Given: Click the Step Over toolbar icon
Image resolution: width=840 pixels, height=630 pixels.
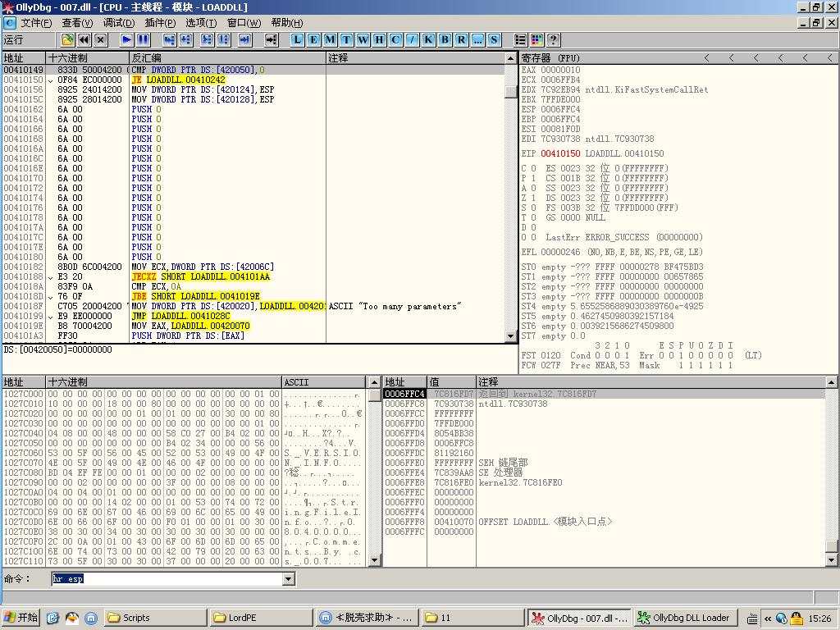Looking at the screenshot, I should click(x=186, y=40).
